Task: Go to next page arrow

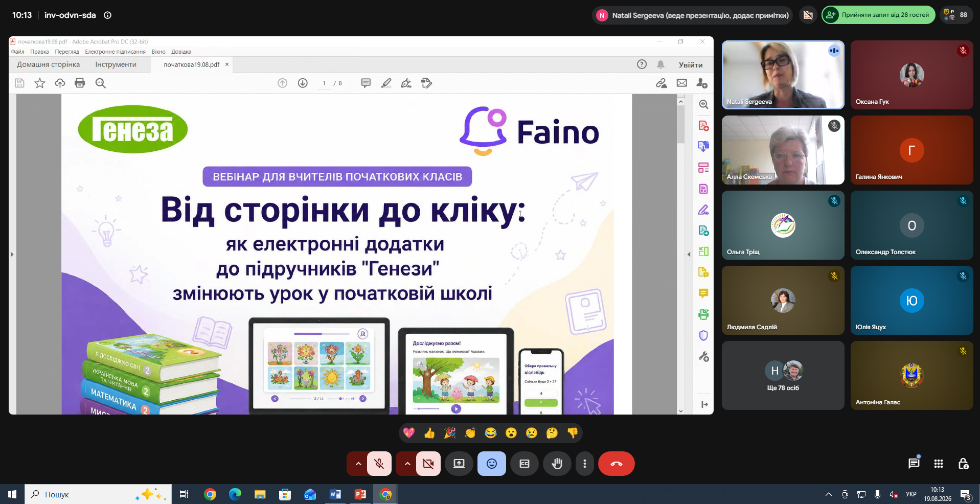Action: [x=303, y=83]
